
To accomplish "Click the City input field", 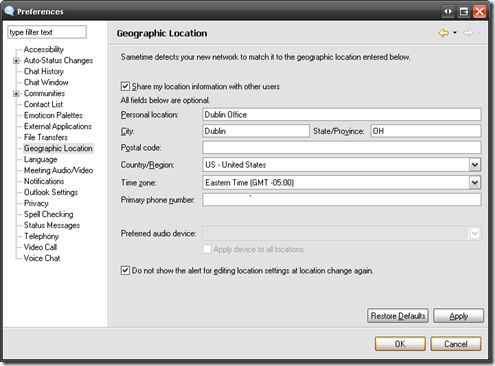I will [256, 131].
